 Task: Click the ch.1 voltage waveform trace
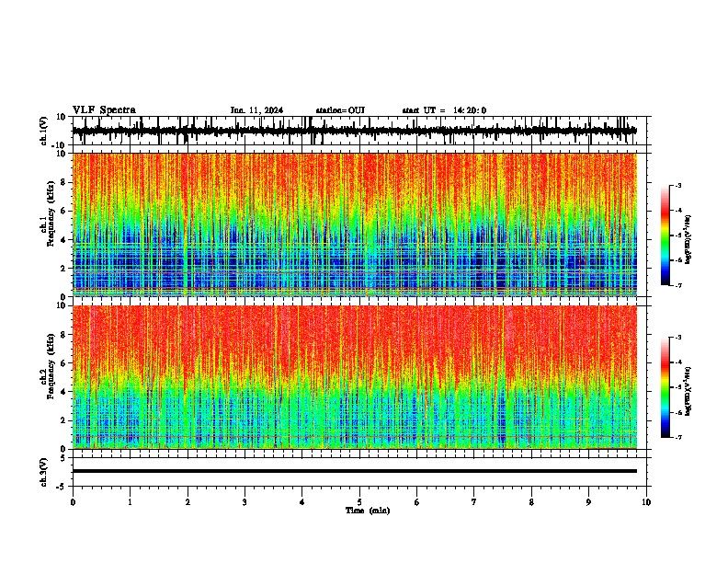355,131
